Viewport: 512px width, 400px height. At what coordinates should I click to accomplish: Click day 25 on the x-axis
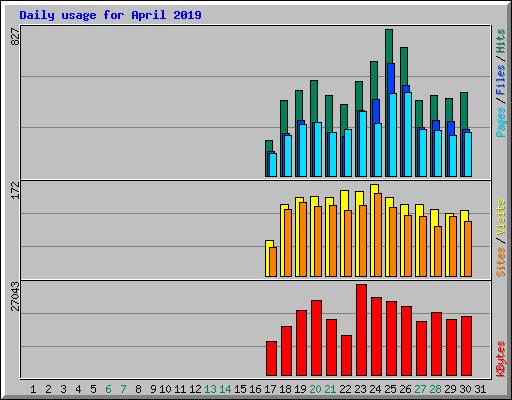point(390,389)
